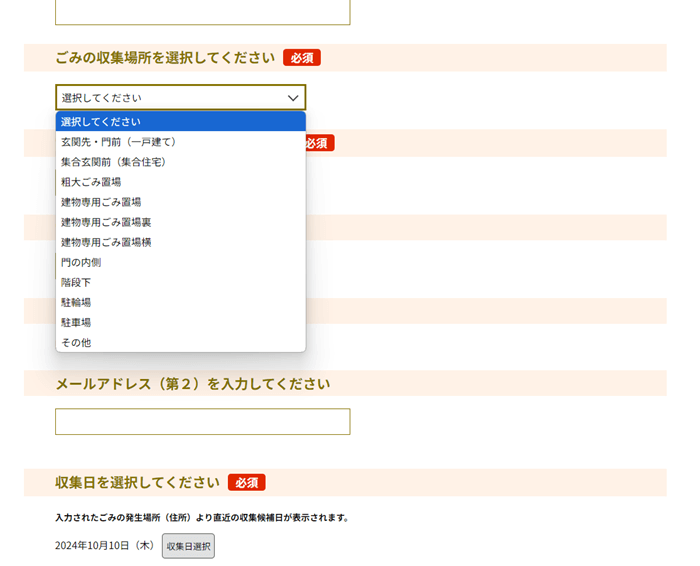Open the ごみの収集場所 select dropdown
Image resolution: width=700 pixels, height=566 pixels.
180,97
